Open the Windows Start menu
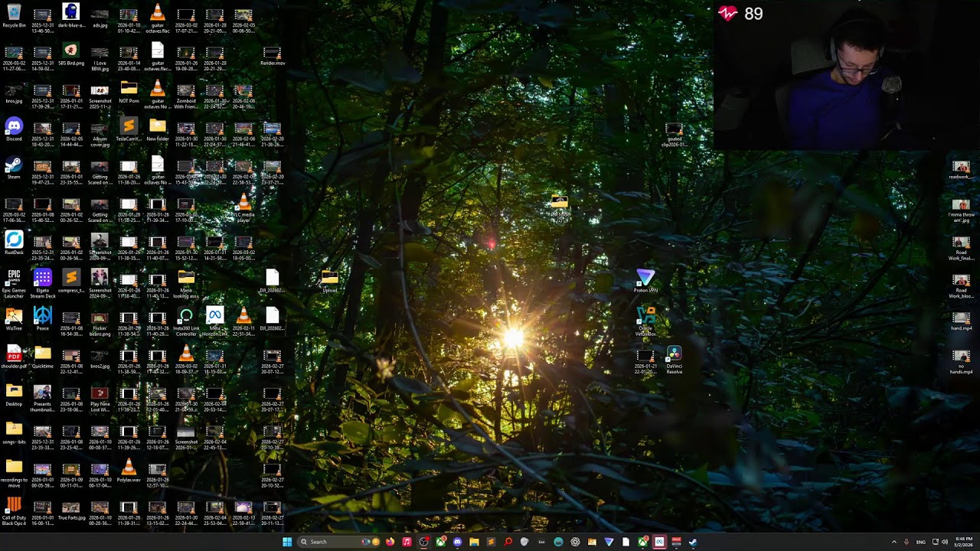Screen dimensions: 980x551 coord(287,542)
